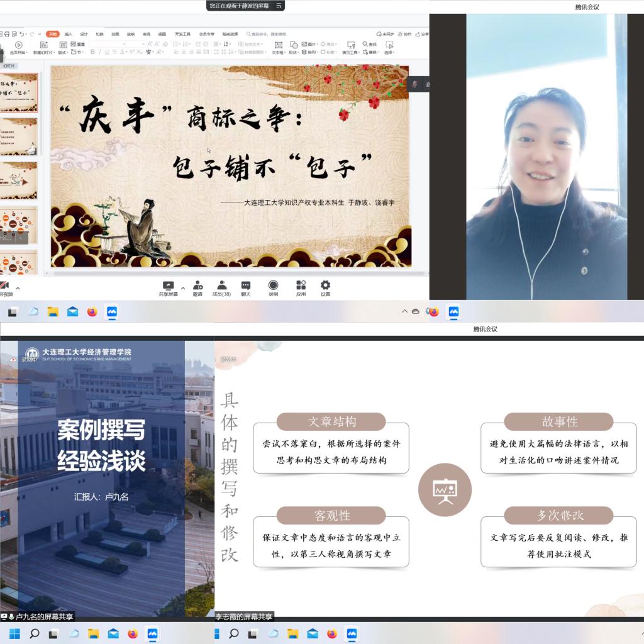644x644 pixels.
Task: Open the Chat (聊天) panel
Action: coord(246,286)
